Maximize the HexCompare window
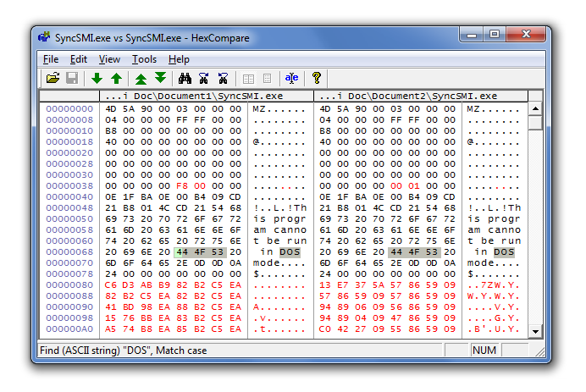The height and width of the screenshot is (392, 586). [x=494, y=35]
